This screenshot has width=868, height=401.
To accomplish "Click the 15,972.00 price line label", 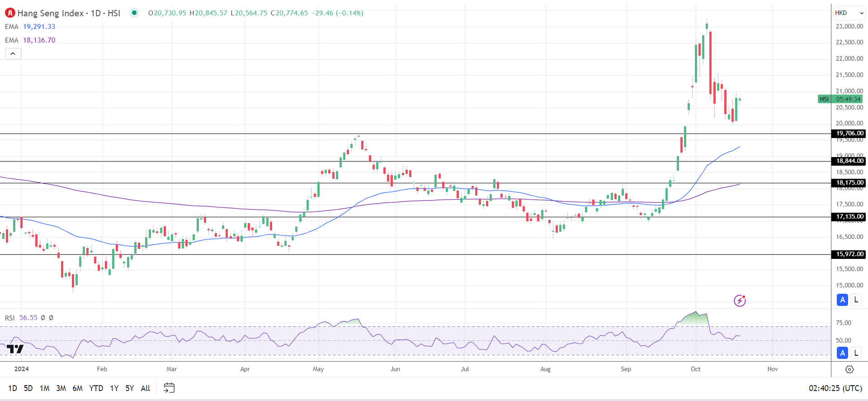I will (849, 254).
